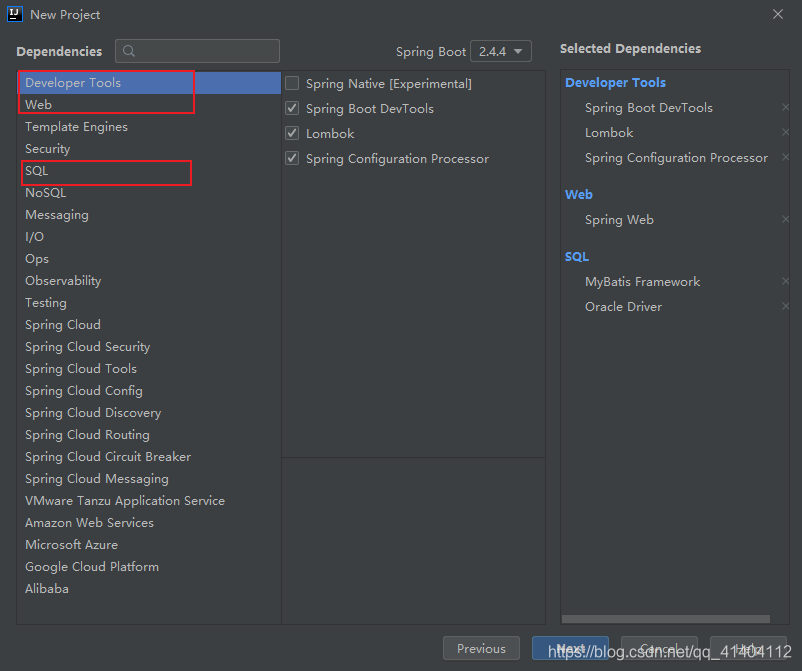Select the Spring Cloud Security category
This screenshot has width=802, height=671.
149,347
